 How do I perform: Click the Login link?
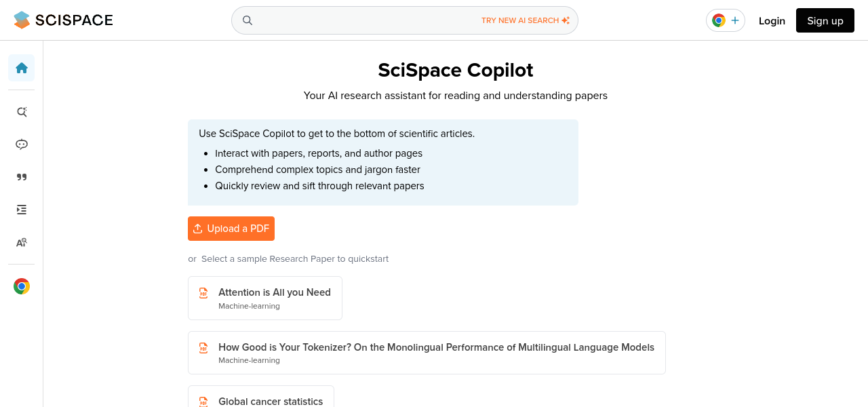772,20
